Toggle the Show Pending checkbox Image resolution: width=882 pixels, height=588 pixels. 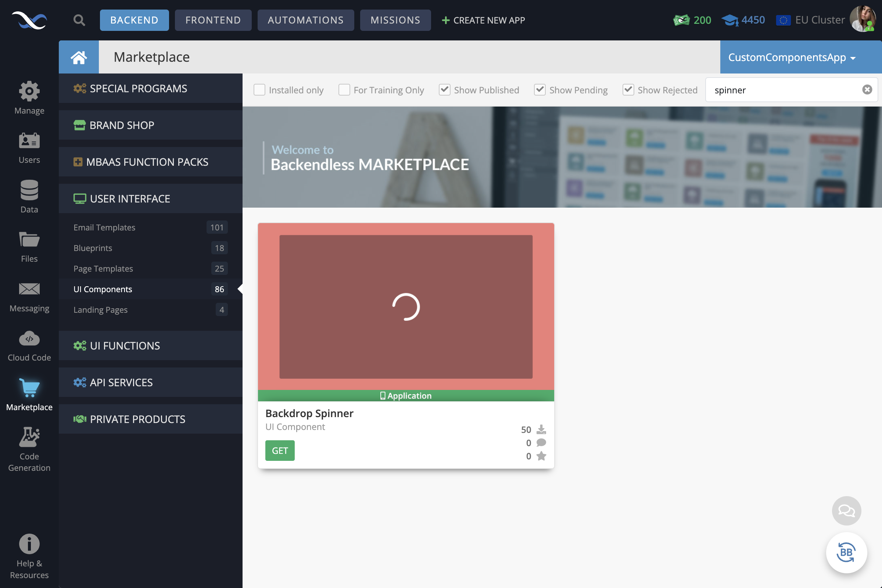539,90
